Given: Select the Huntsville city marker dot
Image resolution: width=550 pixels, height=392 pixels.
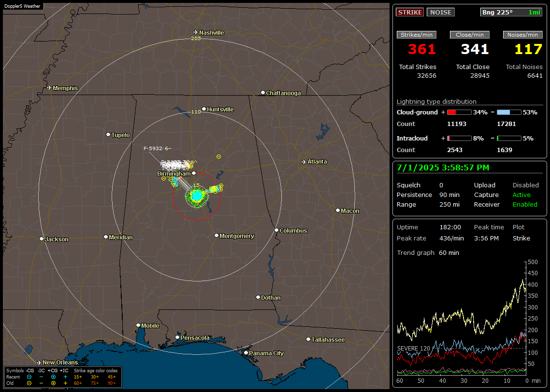Looking at the screenshot, I should [x=204, y=109].
